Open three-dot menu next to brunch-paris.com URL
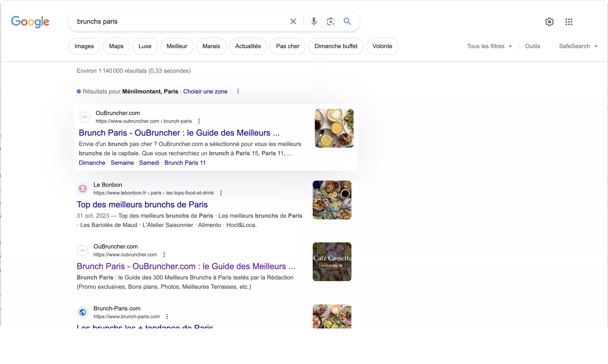Screen dimensions: 608x364 [x=167, y=316]
